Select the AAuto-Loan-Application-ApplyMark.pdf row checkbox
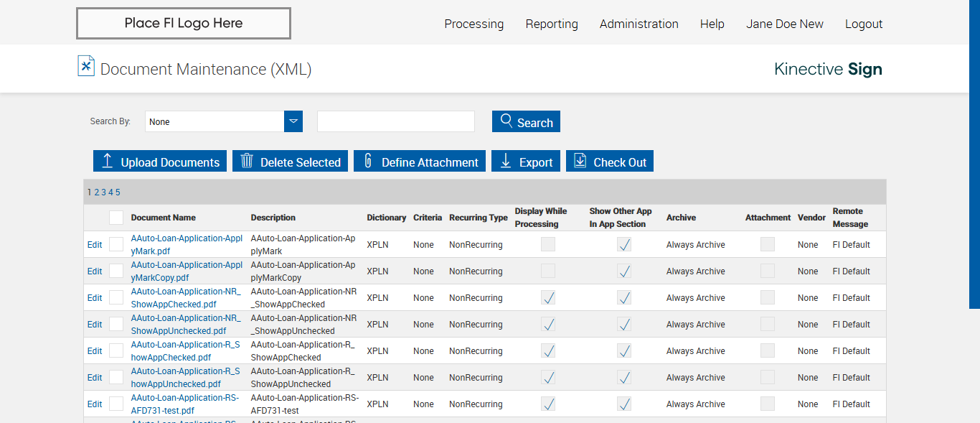This screenshot has height=423, width=980. tap(116, 244)
